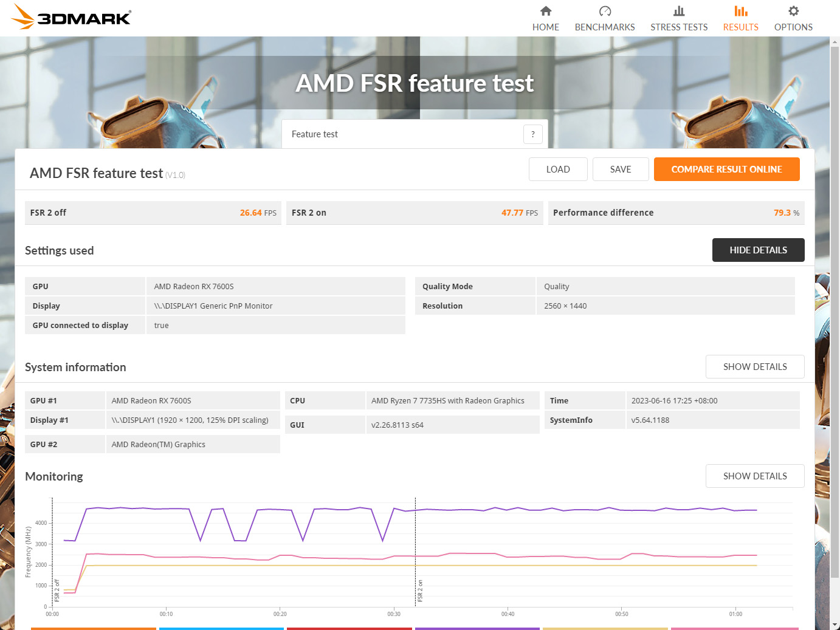
Task: Click the question mark help button
Action: pos(533,134)
